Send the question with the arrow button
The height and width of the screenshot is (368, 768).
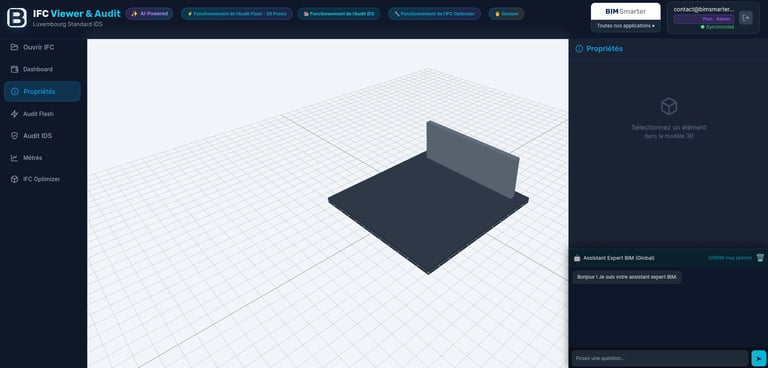click(x=759, y=358)
